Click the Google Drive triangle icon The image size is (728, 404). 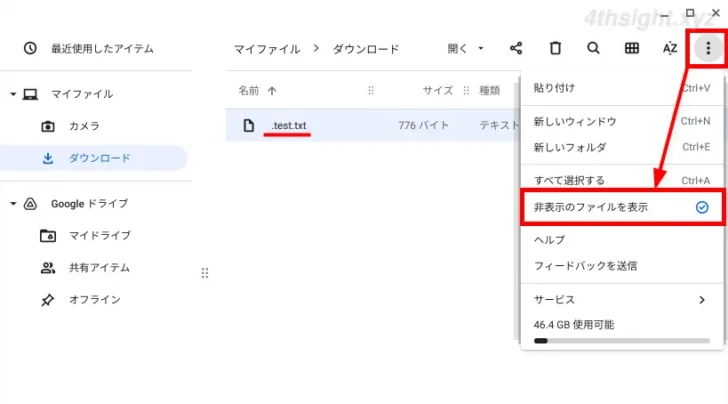tap(30, 203)
